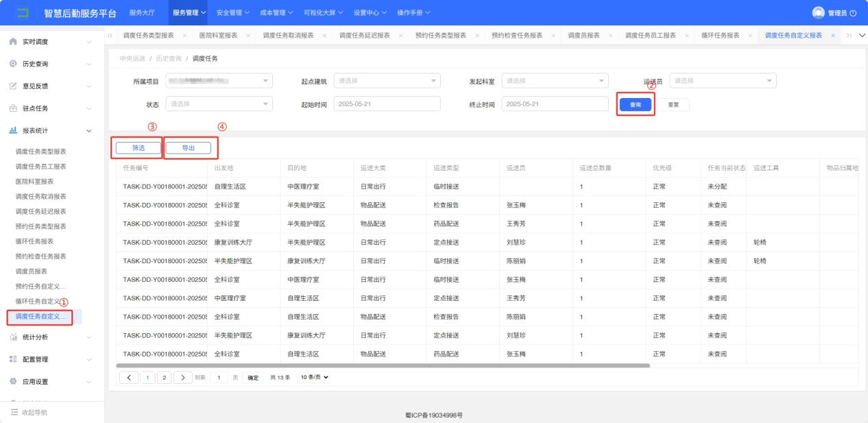Open the 10条/页 page size selector

pyautogui.click(x=313, y=376)
